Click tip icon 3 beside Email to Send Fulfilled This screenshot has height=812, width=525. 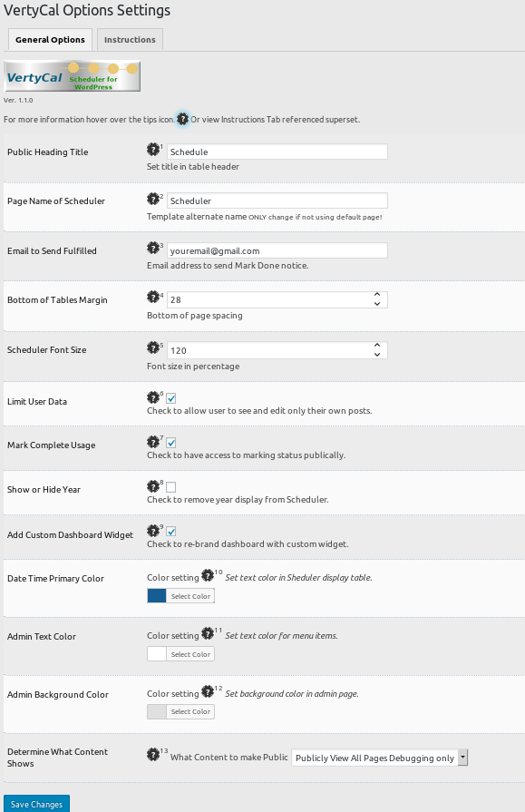[153, 248]
